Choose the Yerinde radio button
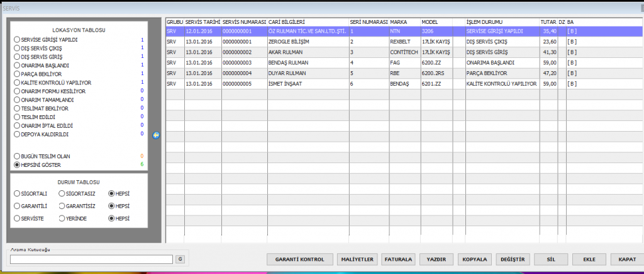The height and width of the screenshot is (274, 644). (x=62, y=218)
